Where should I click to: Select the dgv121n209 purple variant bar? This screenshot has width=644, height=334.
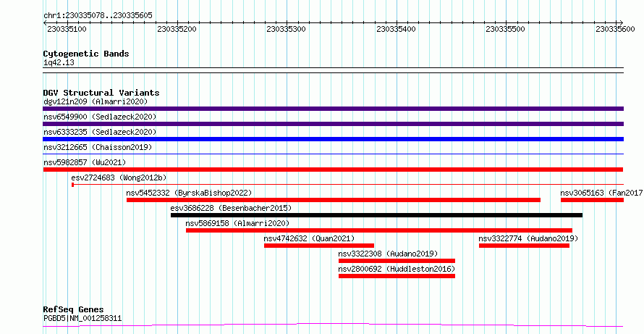pyautogui.click(x=333, y=109)
